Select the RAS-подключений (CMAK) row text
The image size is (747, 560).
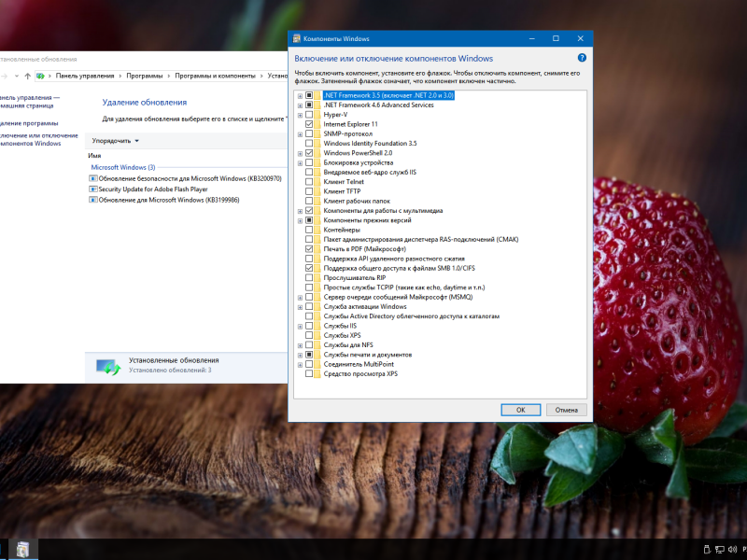(421, 240)
